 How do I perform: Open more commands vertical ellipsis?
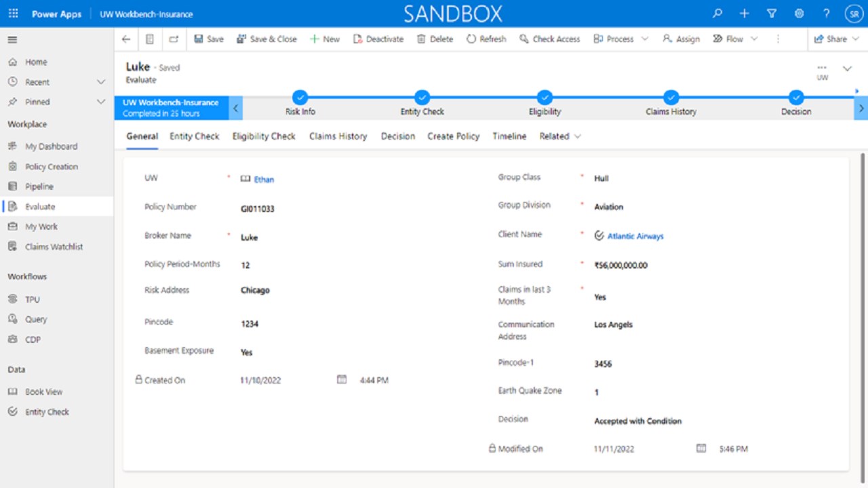778,39
